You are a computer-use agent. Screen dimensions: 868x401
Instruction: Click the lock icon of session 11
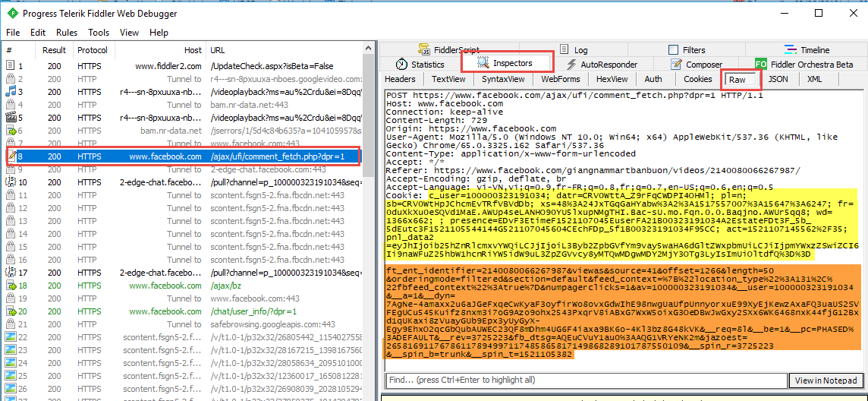tap(10, 195)
